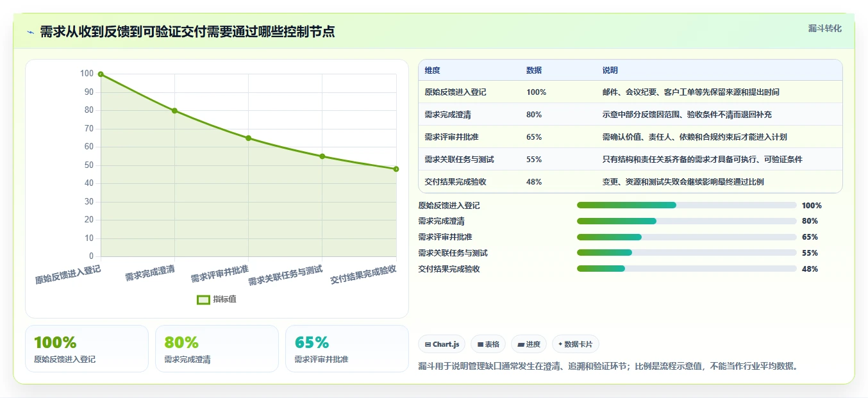Click the 48% label beside progress bars

coord(810,269)
